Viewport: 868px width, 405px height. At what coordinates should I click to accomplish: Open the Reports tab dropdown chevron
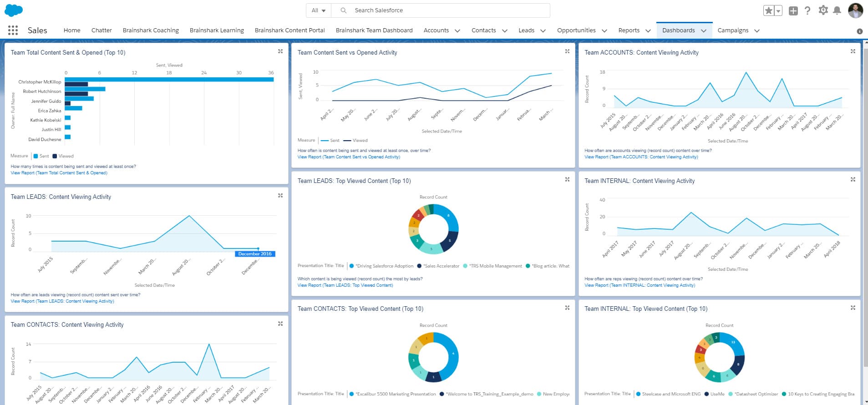coord(648,30)
